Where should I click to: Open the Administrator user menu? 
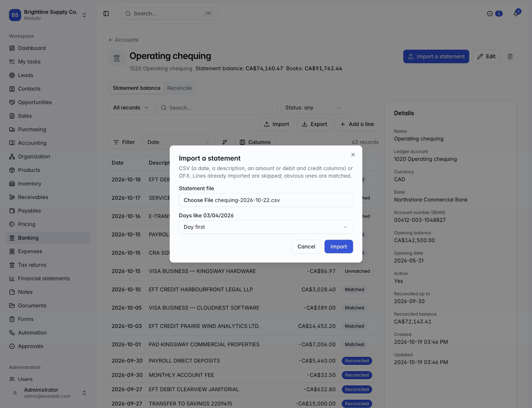pos(48,393)
